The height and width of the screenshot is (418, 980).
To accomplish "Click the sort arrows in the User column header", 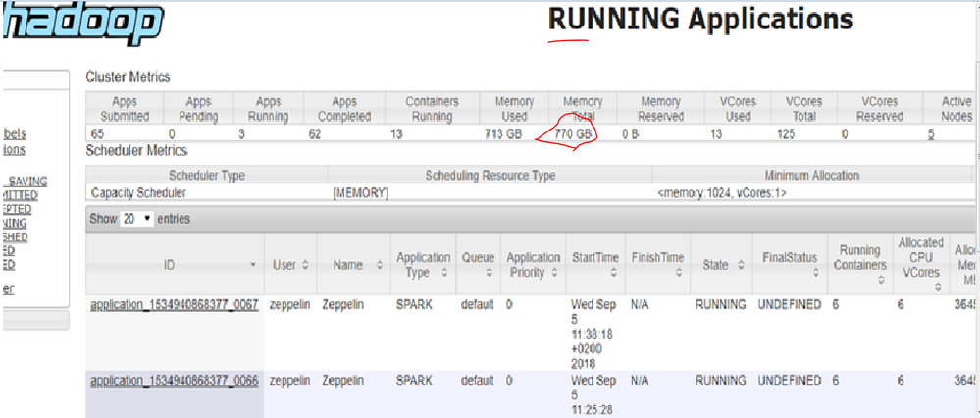I will (306, 265).
